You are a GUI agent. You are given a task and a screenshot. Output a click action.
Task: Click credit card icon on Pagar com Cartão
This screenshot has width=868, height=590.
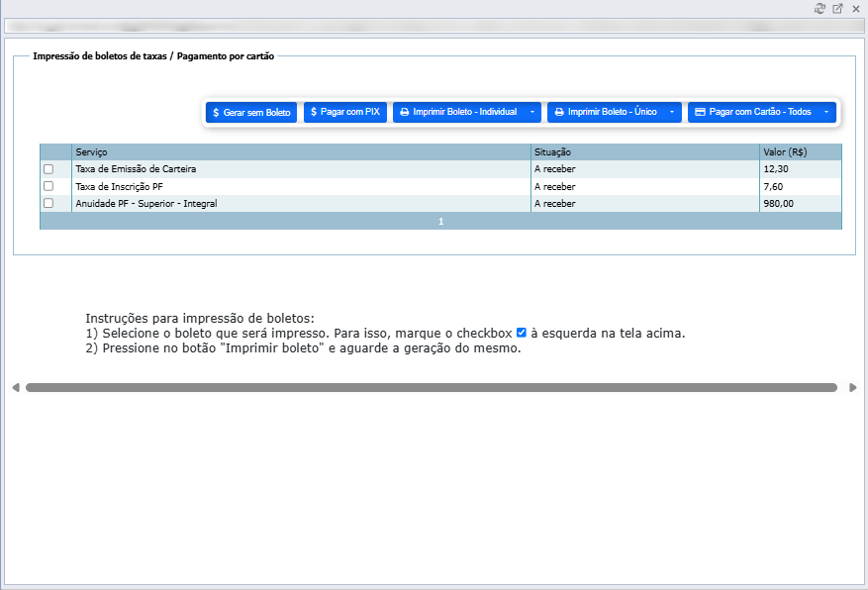pos(701,112)
